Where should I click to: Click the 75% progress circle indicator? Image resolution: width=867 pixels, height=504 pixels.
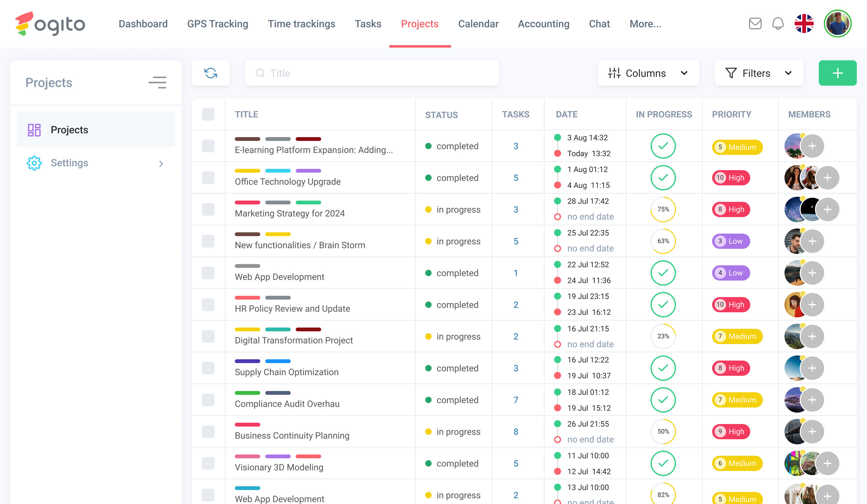663,209
